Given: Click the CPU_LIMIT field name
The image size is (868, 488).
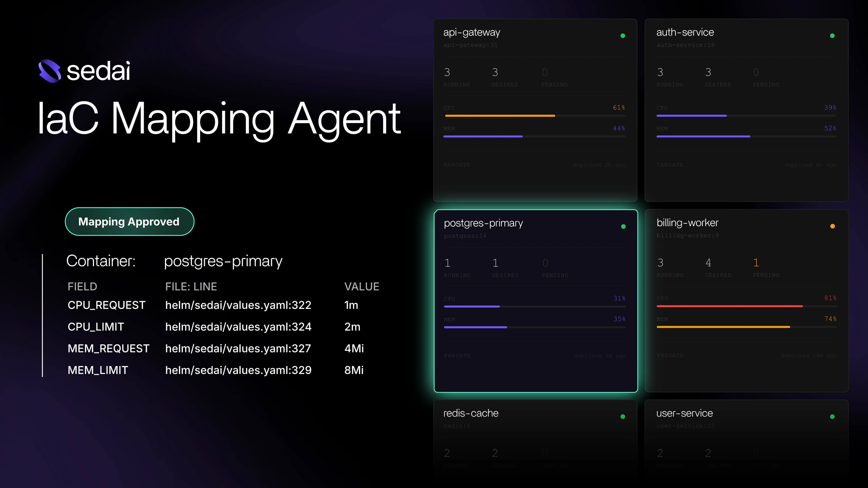Looking at the screenshot, I should click(x=96, y=327).
